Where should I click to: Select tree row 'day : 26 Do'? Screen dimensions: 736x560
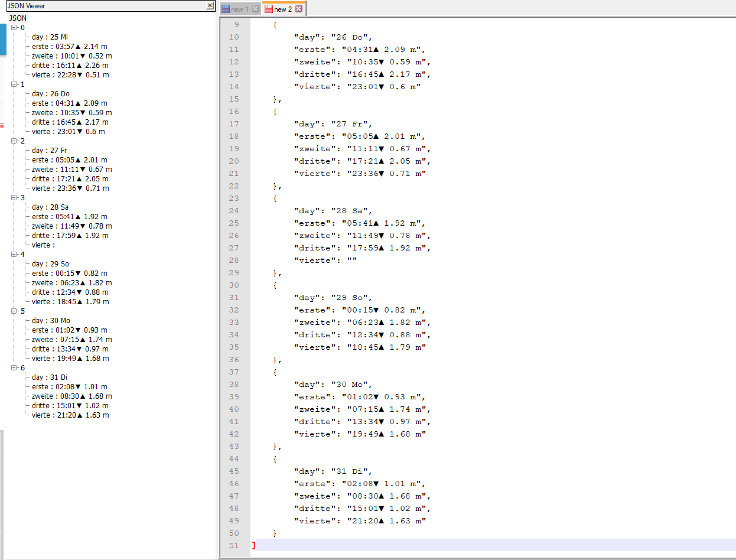(x=51, y=94)
